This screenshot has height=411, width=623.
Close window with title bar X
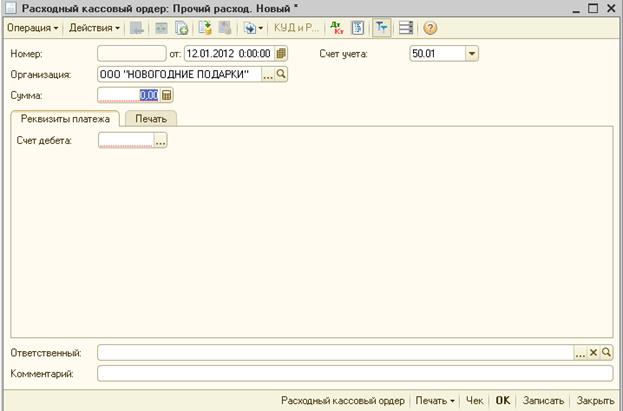pyautogui.click(x=611, y=8)
